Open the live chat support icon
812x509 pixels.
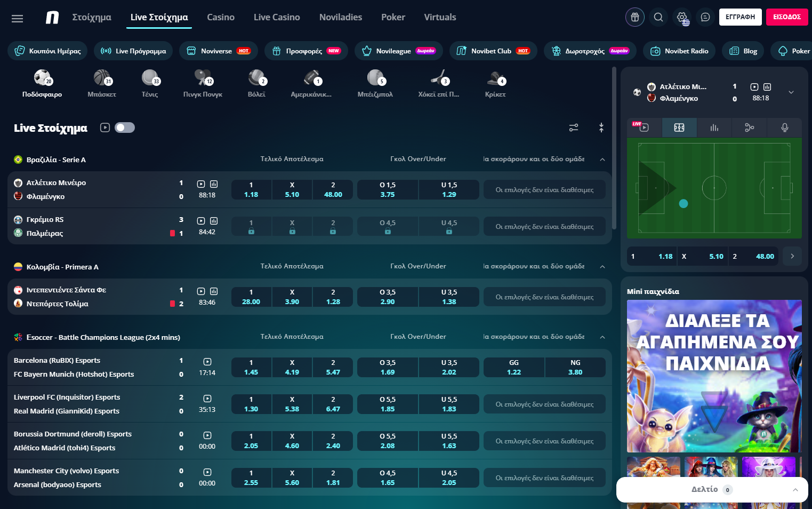coord(705,17)
